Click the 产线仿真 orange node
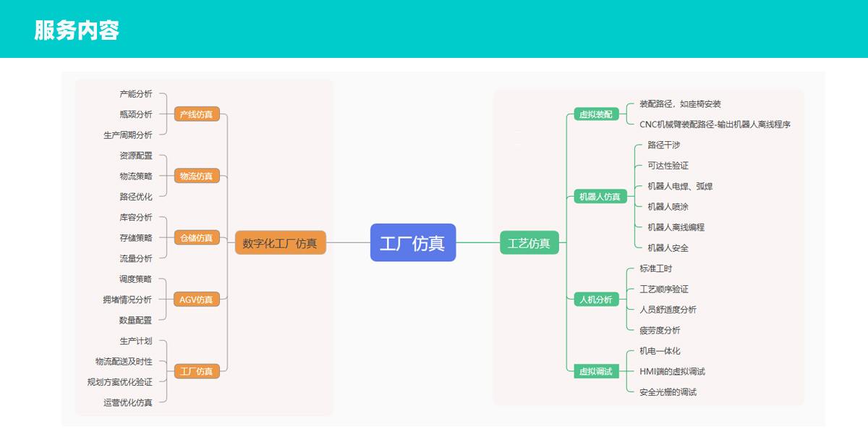Viewport: 868px width, 440px height. pos(196,114)
